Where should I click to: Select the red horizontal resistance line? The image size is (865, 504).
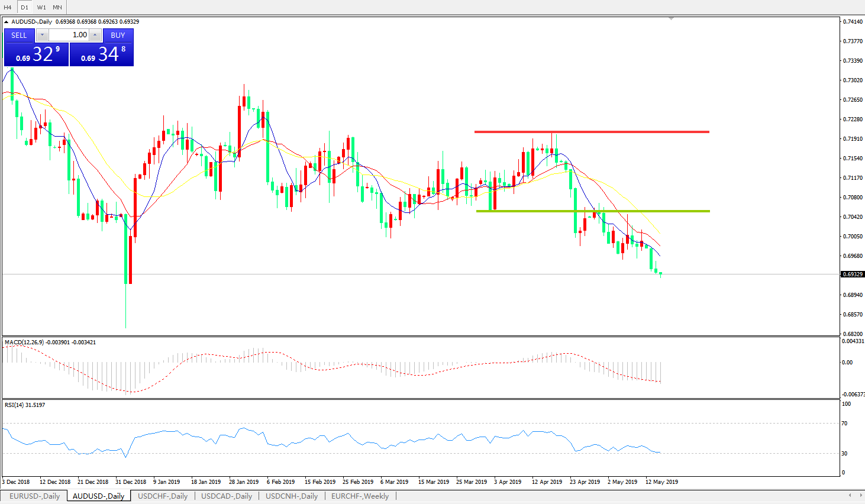click(592, 132)
